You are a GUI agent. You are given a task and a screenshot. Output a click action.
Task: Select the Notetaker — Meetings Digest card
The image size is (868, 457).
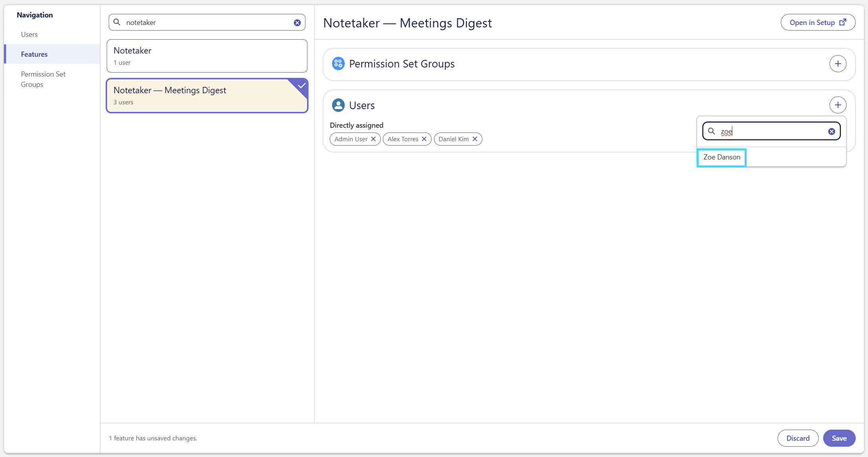pos(207,96)
